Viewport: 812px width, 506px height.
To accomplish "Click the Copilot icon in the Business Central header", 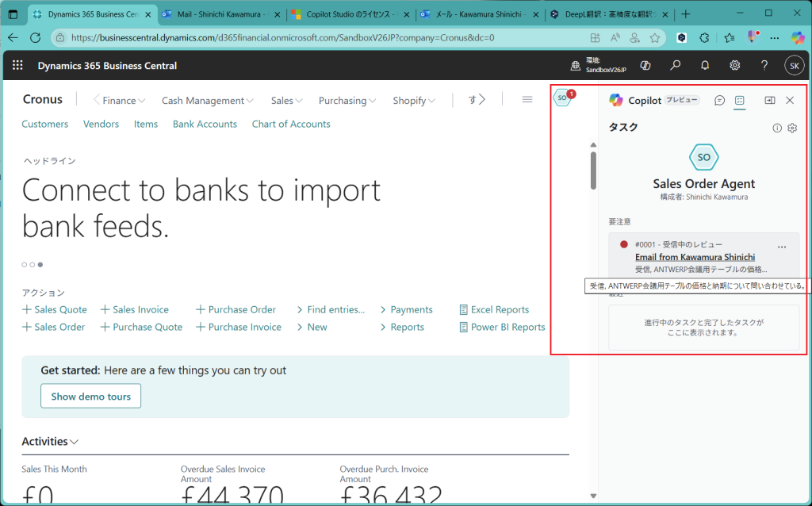I will tap(645, 65).
